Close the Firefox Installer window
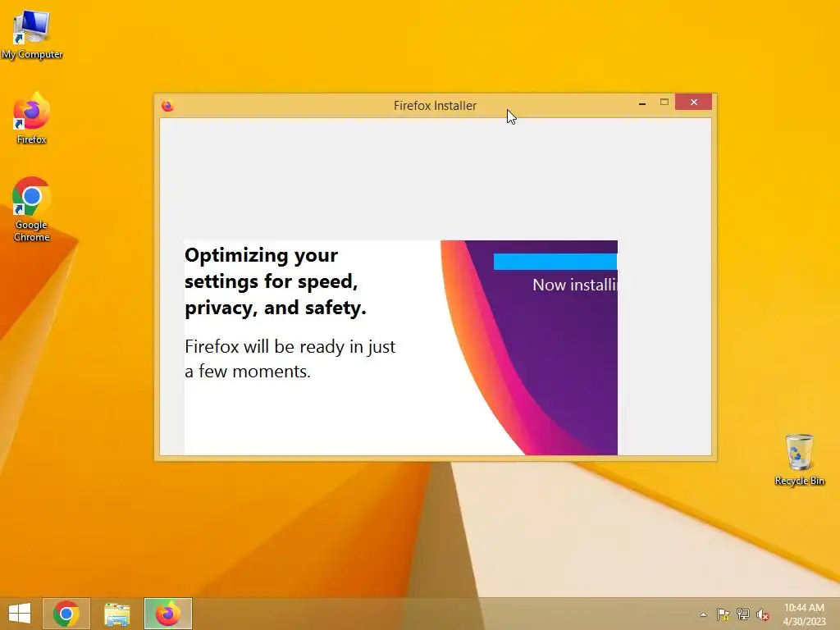840x630 pixels. tap(694, 102)
